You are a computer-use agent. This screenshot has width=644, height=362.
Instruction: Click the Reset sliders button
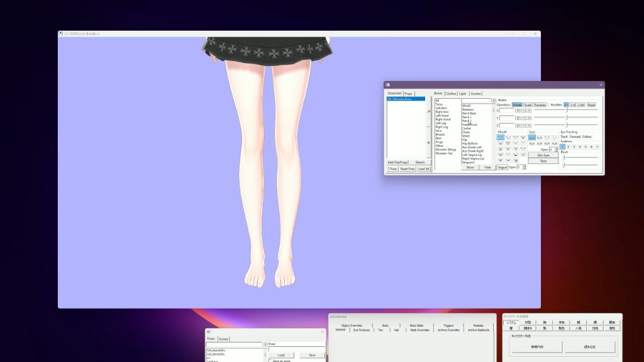tap(591, 105)
